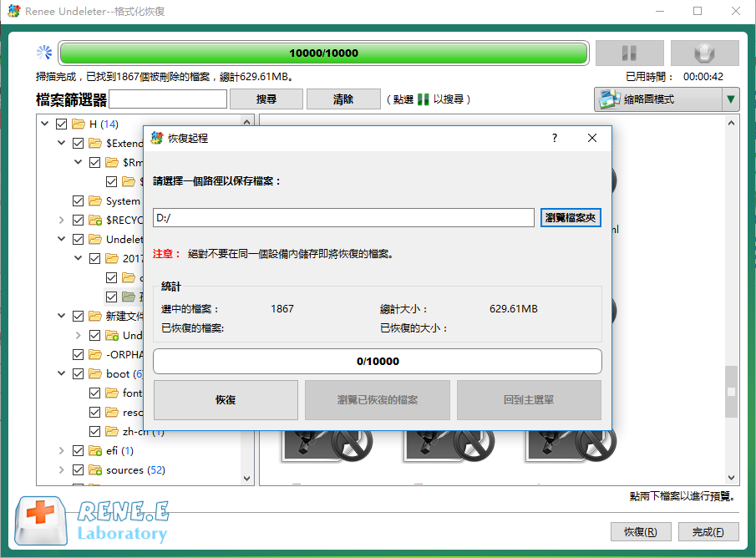Click the 恢復(R) button at the bottom of the main window
This screenshot has height=558, width=756.
[640, 532]
